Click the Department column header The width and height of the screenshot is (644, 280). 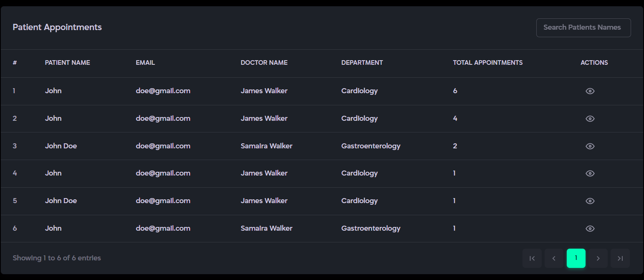(362, 63)
